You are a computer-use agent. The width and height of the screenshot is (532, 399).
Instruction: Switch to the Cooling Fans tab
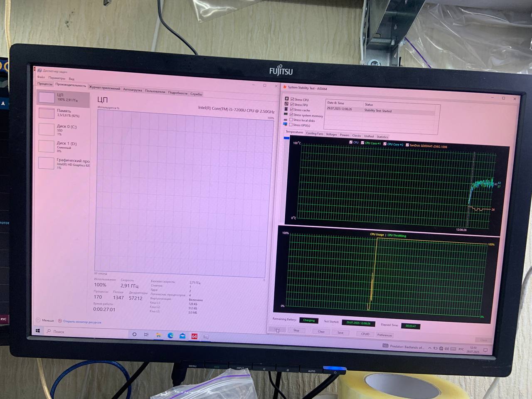(x=314, y=133)
